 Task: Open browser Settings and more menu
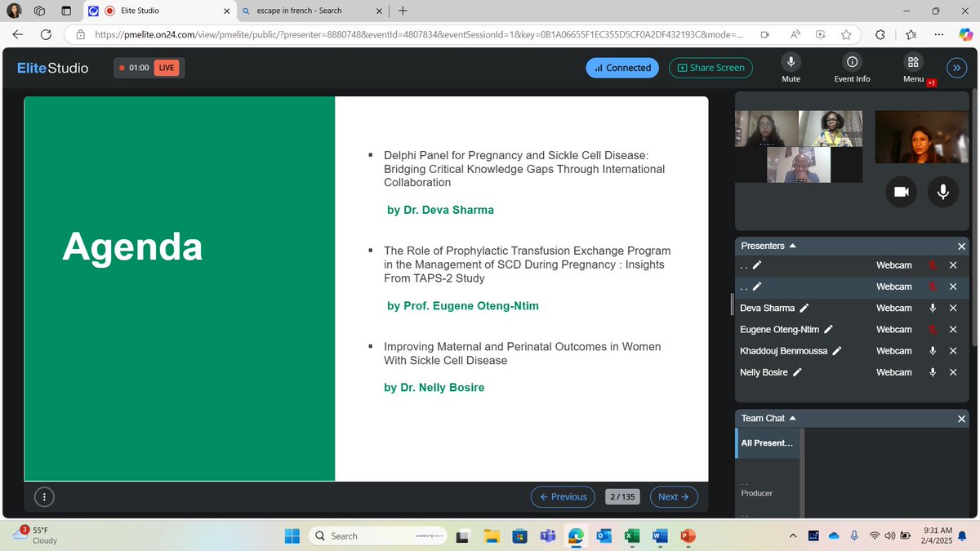938,34
